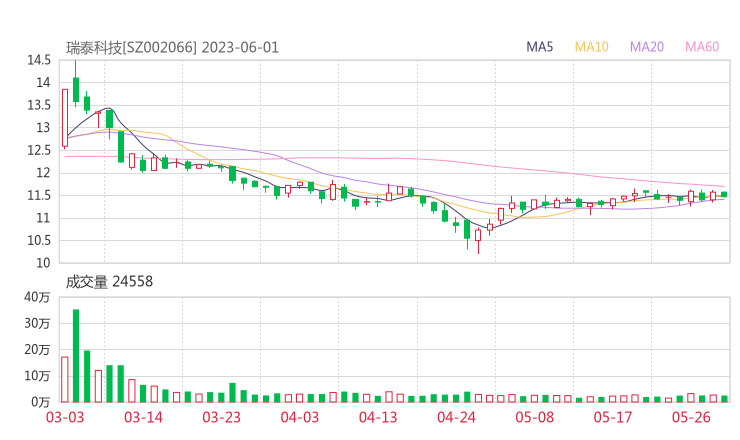740x440 pixels.
Task: Select the 20万 volume axis label
Action: (x=37, y=350)
